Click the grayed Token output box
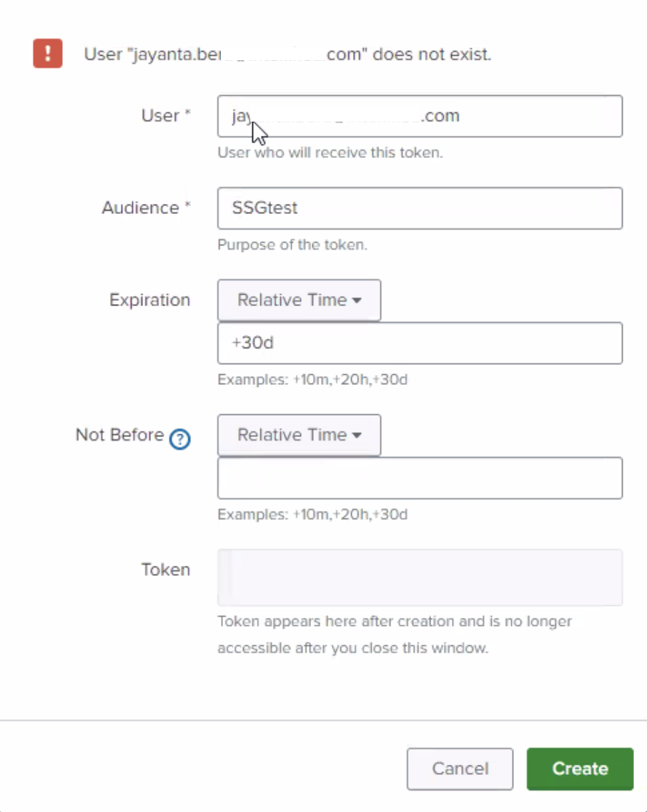 coord(420,577)
